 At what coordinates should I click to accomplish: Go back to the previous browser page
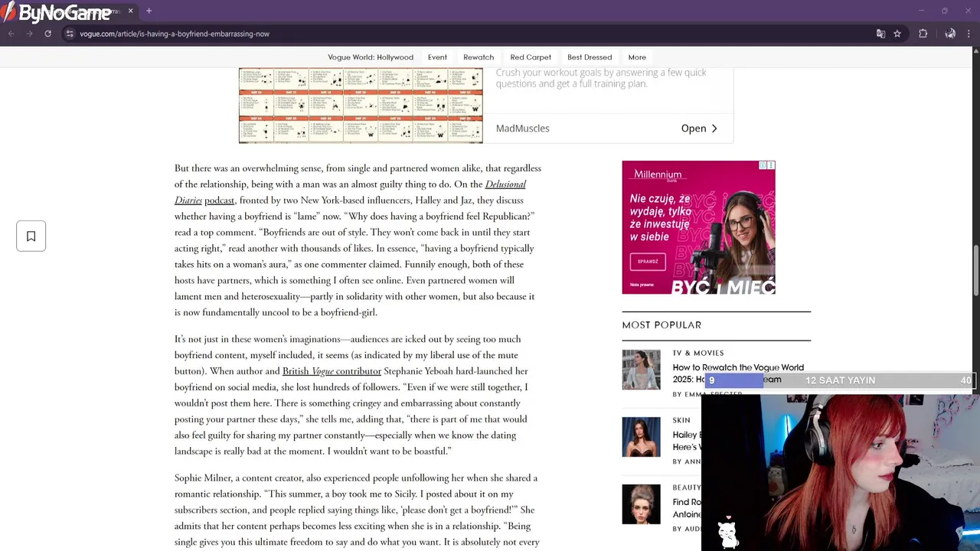tap(11, 34)
